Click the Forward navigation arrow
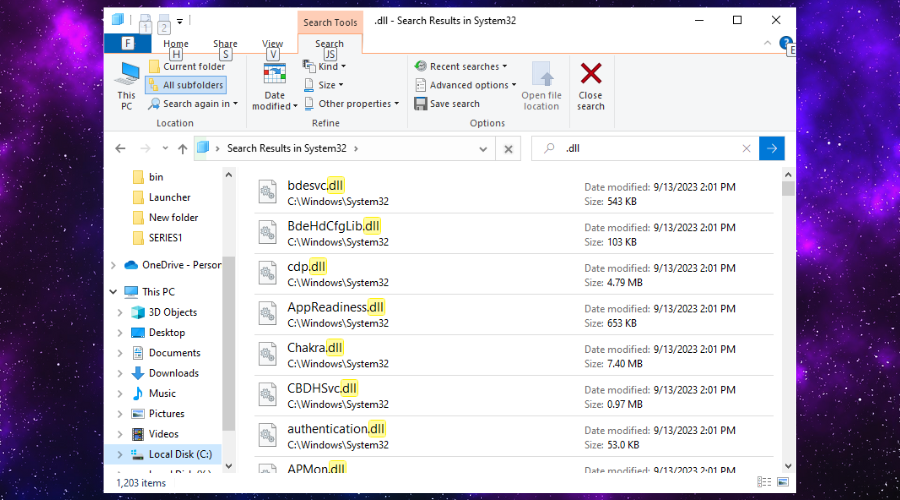Screen dimensions: 900x500 [x=145, y=149]
